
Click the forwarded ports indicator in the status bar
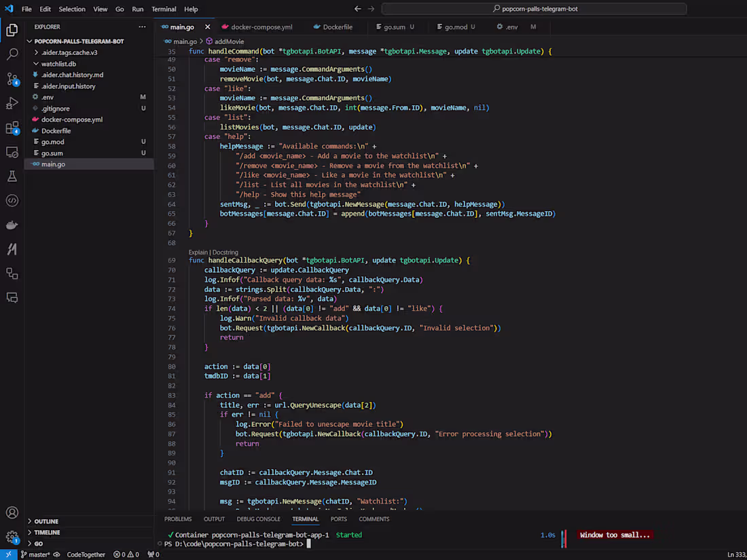[153, 555]
